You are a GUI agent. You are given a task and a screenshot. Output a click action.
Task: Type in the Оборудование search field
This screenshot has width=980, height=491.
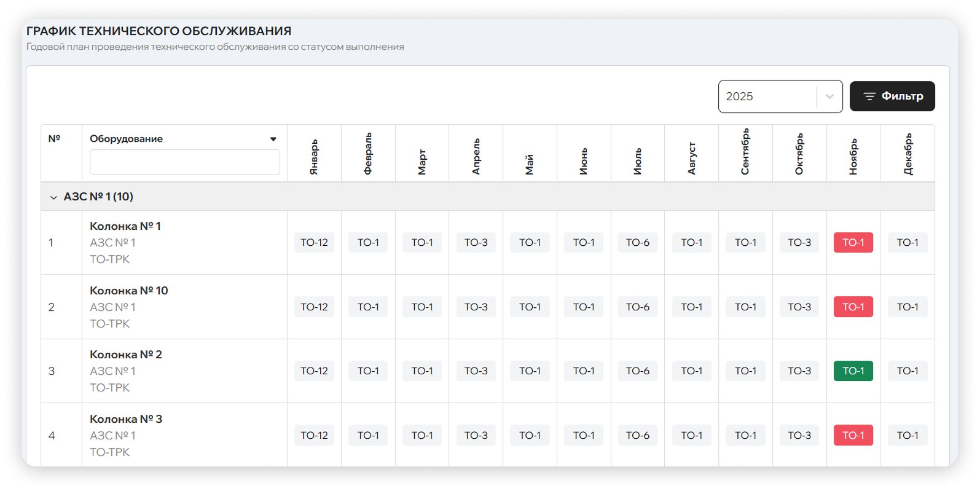pos(184,162)
